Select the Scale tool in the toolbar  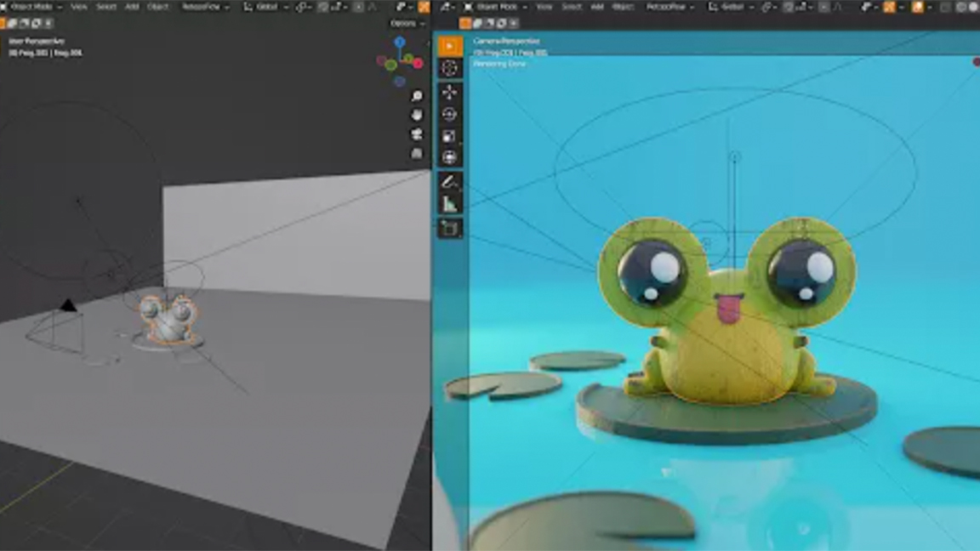[x=450, y=136]
